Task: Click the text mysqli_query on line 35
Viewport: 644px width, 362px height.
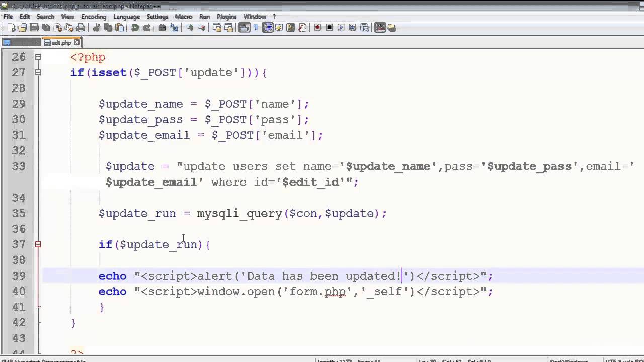Action: 239,214
